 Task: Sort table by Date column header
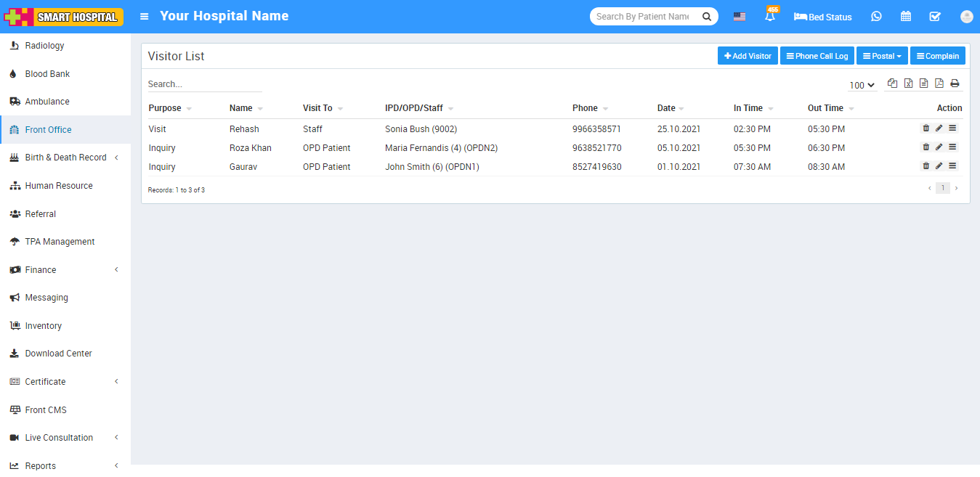coord(667,108)
